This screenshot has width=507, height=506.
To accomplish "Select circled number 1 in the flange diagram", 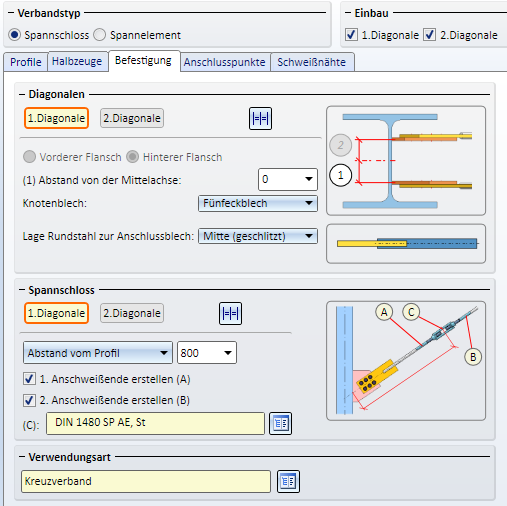I will [340, 175].
